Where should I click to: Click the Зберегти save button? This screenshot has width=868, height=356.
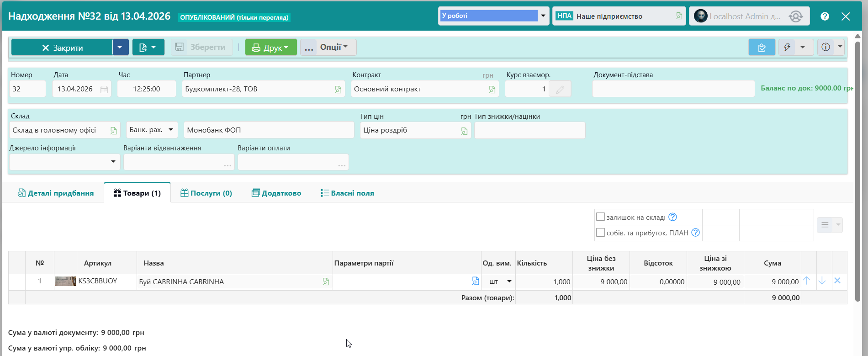pos(201,47)
